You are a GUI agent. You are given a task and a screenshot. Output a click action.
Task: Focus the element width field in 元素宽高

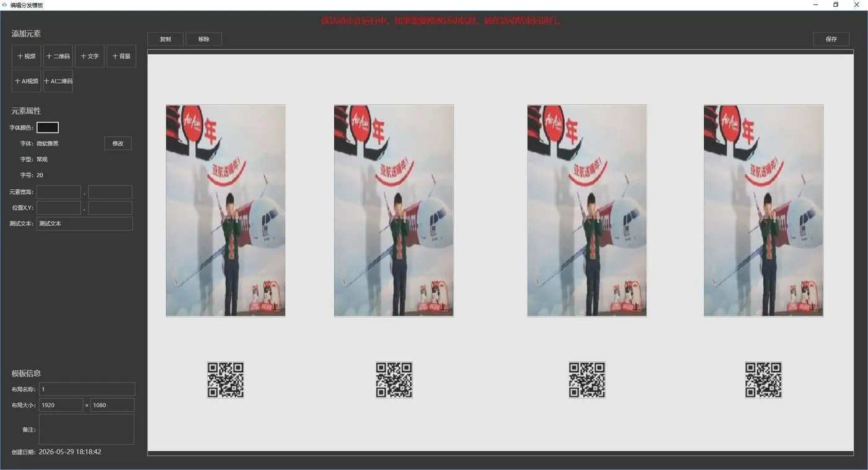[x=59, y=192]
